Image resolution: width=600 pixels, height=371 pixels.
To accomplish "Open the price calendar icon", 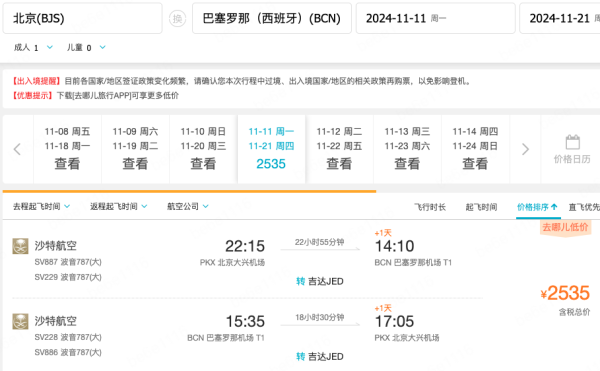I will coord(572,142).
